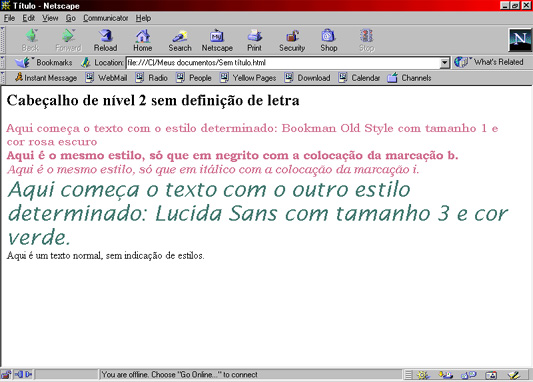This screenshot has height=382, width=533.
Task: Open Yellow Pages from the personal toolbar
Action: pos(248,78)
